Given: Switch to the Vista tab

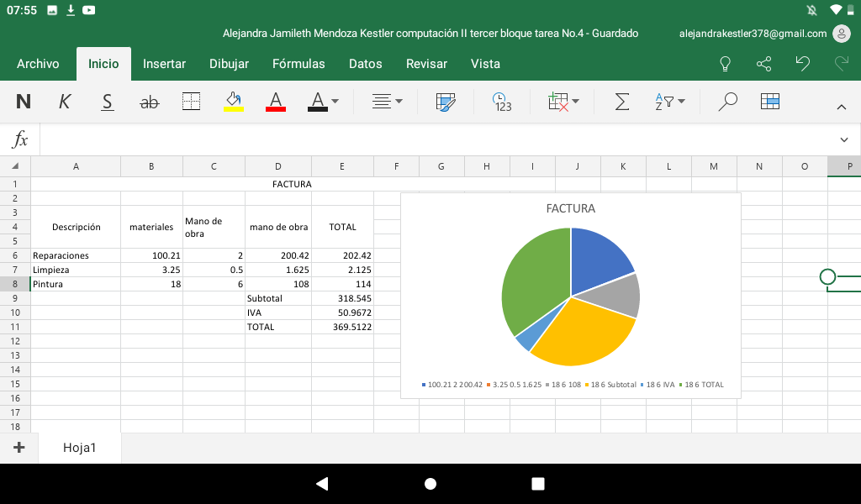Looking at the screenshot, I should [x=485, y=64].
